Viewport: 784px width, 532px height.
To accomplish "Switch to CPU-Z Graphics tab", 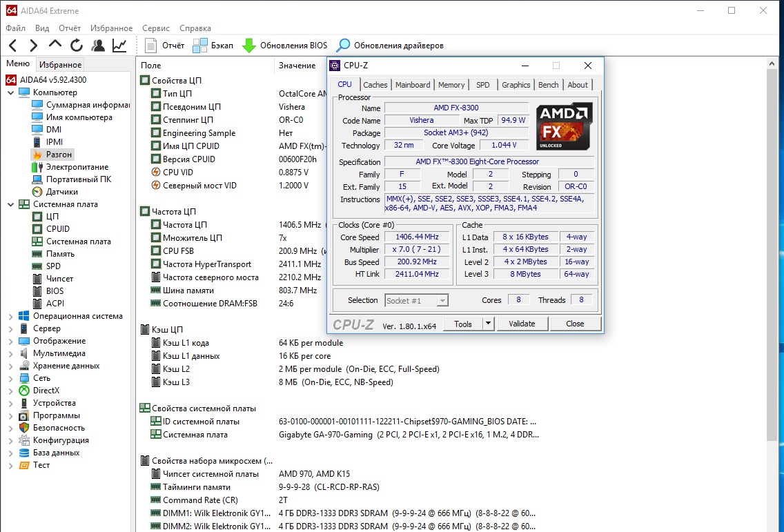I will (516, 85).
